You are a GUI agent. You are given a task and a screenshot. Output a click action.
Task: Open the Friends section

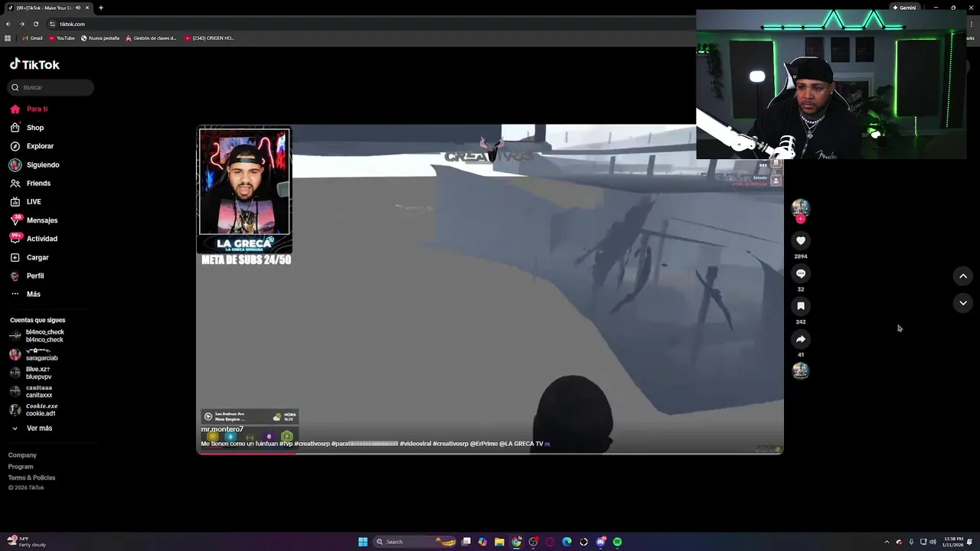pyautogui.click(x=31, y=184)
